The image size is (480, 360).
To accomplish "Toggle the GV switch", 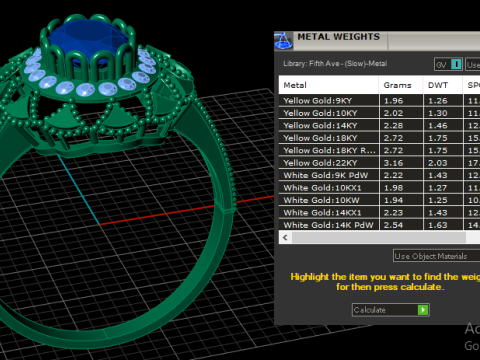I will coord(448,64).
